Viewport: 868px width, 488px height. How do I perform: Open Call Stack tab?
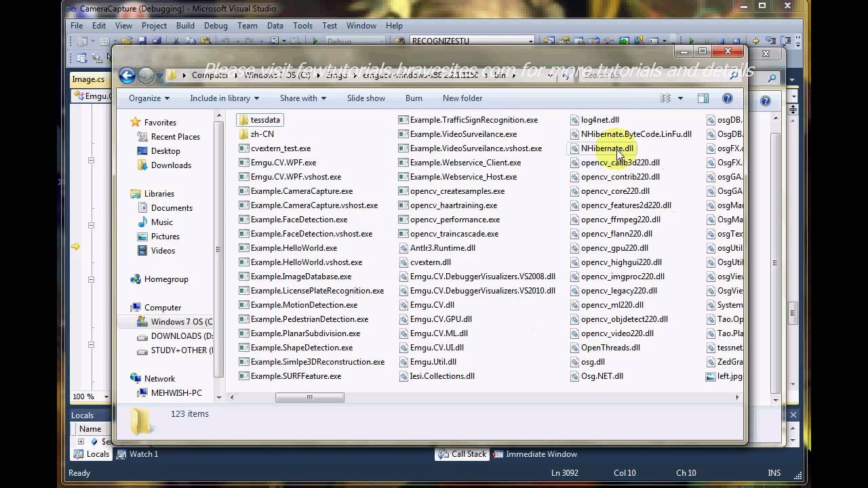click(x=462, y=454)
